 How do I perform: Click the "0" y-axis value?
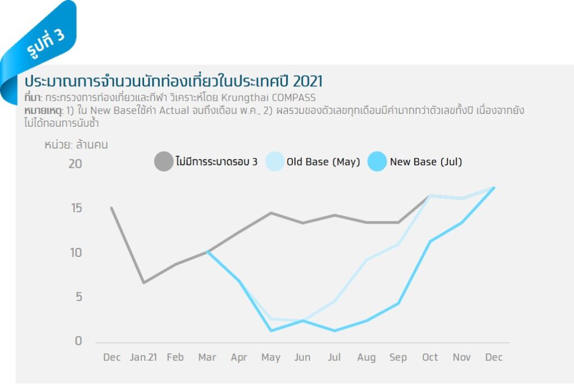78,341
